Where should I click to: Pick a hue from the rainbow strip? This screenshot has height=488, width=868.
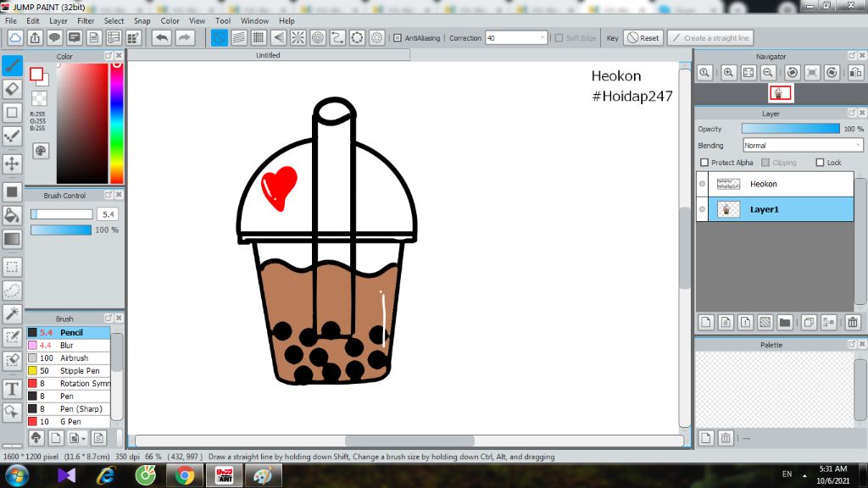117,123
